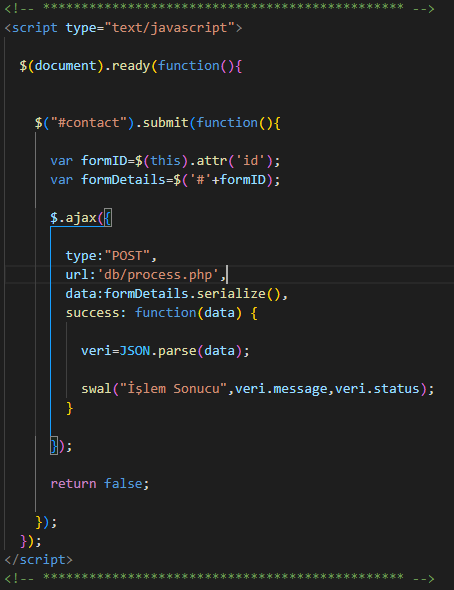
Task: Click the formDetails.serialize() expression
Action: pos(192,293)
